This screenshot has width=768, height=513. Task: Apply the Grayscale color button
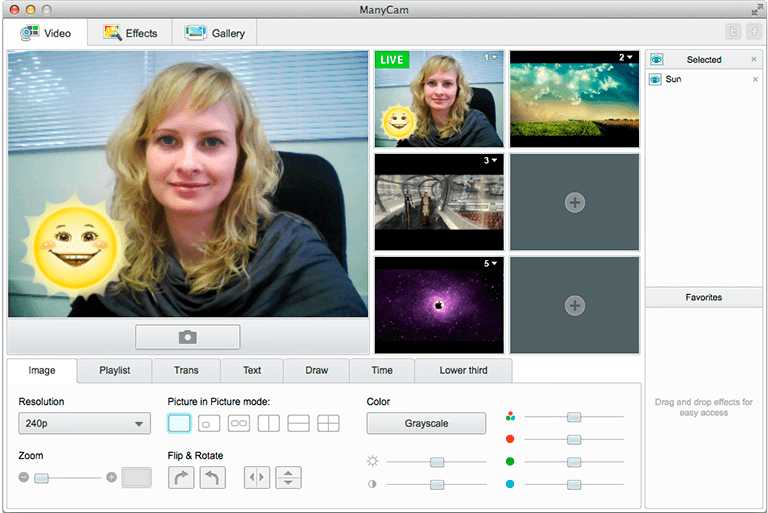coord(426,423)
